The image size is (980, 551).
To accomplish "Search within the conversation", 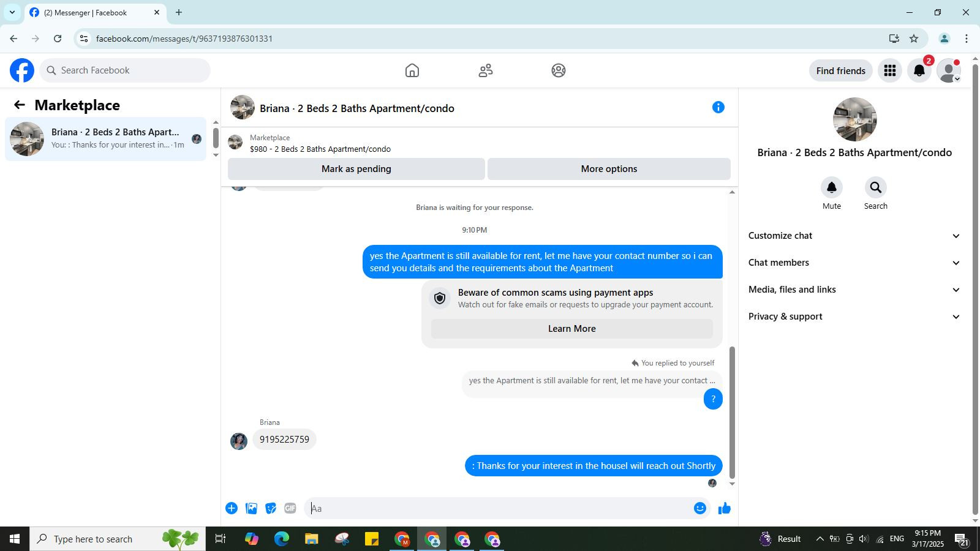I will [x=876, y=187].
